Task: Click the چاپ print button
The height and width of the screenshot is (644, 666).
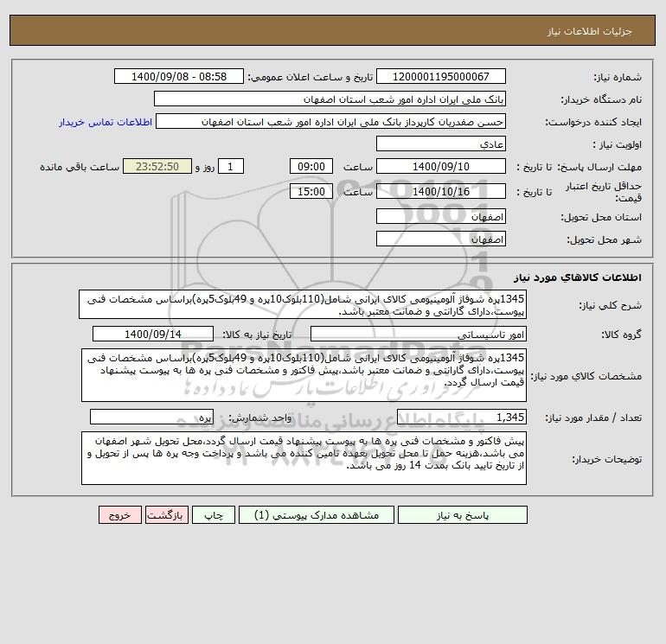Action: (214, 515)
